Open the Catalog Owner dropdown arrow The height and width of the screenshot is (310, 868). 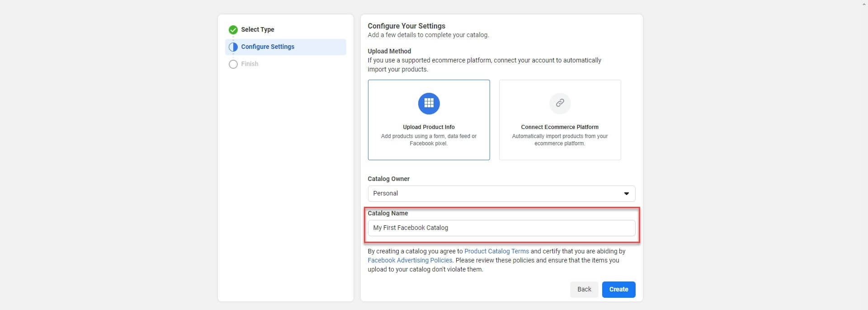[x=627, y=194]
